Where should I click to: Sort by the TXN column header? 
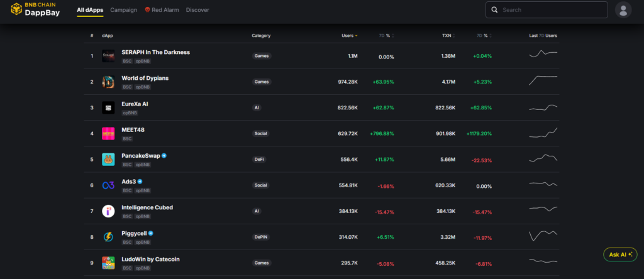pos(448,36)
